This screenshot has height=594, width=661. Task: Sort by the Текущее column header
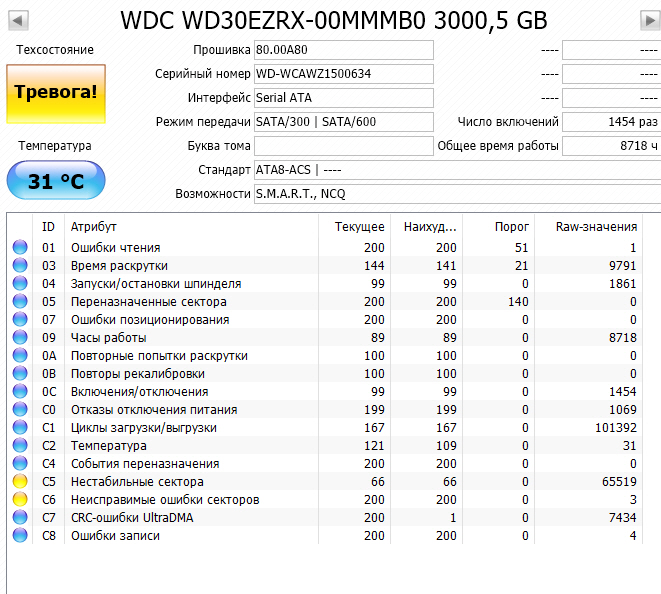(x=359, y=227)
